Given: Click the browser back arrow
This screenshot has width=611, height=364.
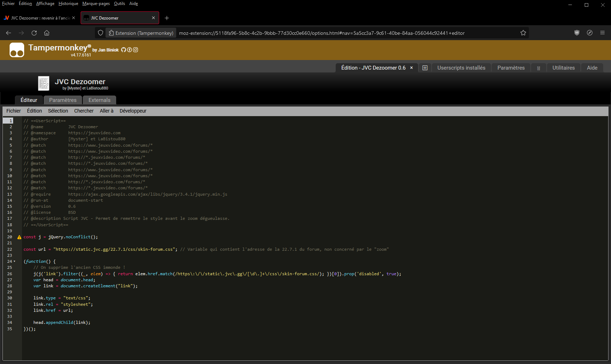Looking at the screenshot, I should [9, 33].
